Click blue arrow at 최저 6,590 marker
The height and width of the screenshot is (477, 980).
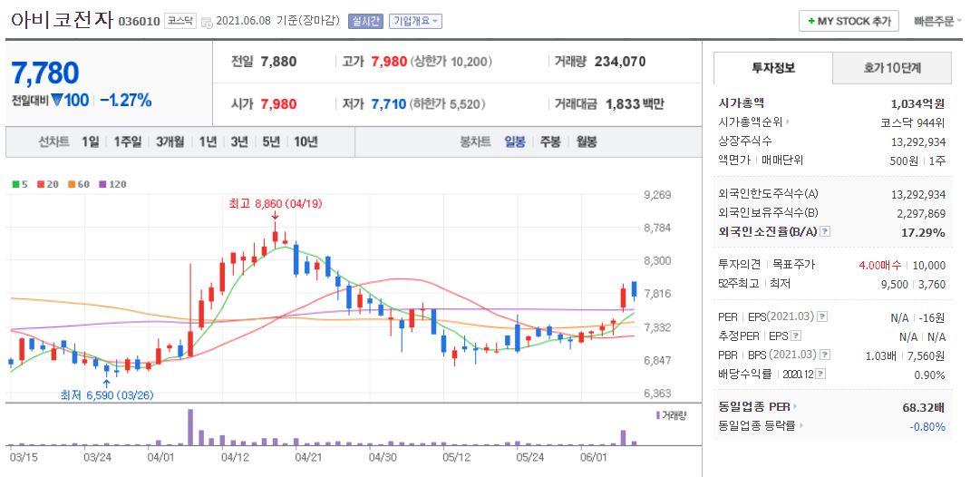[106, 384]
